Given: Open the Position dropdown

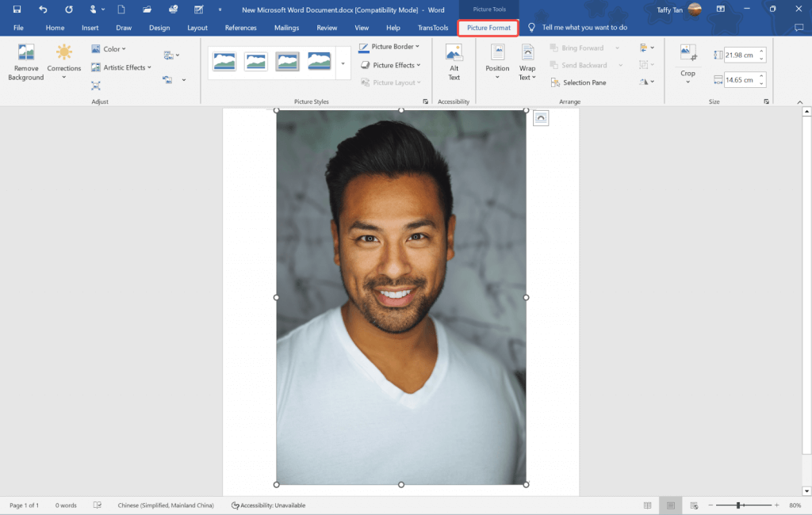Looking at the screenshot, I should [497, 63].
